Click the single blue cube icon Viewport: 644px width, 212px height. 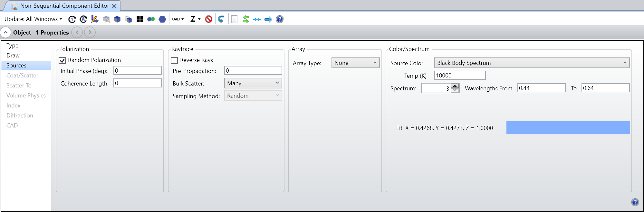tap(117, 19)
